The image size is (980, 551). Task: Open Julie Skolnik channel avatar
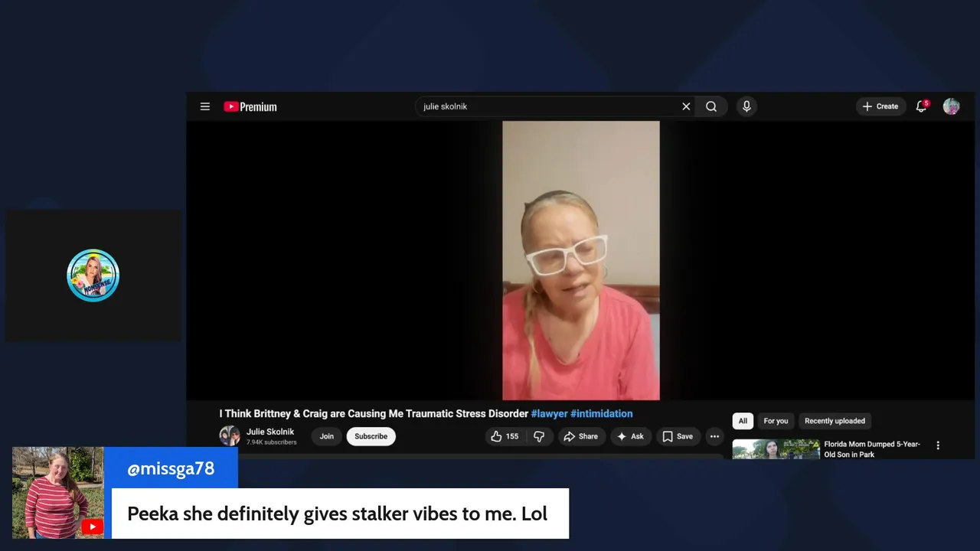(x=230, y=436)
